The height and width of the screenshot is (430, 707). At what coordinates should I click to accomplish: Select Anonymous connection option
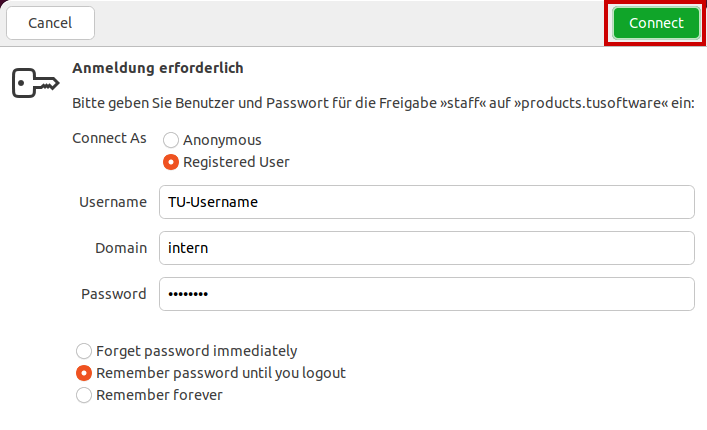(171, 140)
